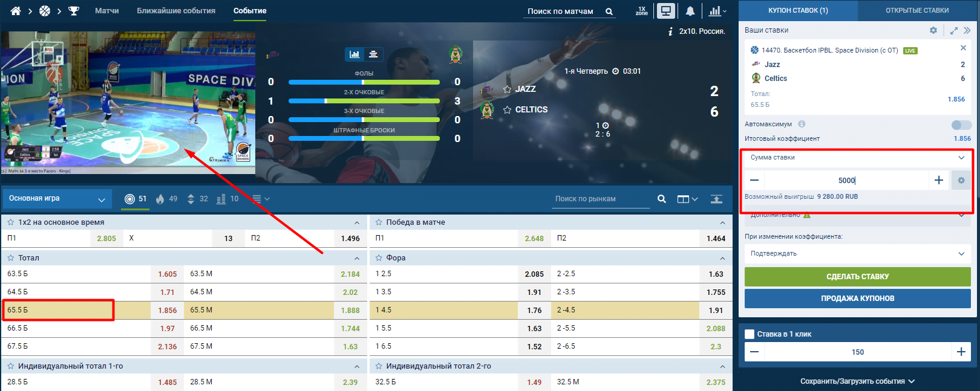Click the home icon in breadcrumb
The height and width of the screenshot is (391, 980).
pos(16,11)
